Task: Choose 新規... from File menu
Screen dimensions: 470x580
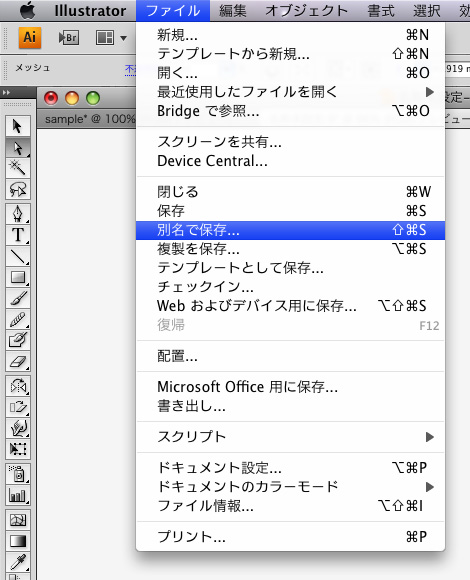Action: coord(290,35)
